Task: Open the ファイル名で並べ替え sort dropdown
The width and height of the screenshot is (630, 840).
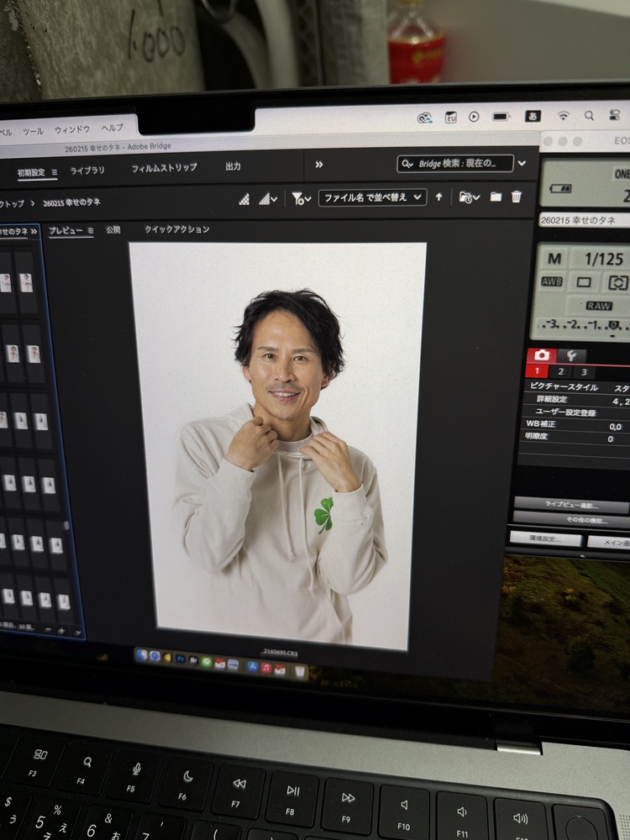Action: coord(372,198)
